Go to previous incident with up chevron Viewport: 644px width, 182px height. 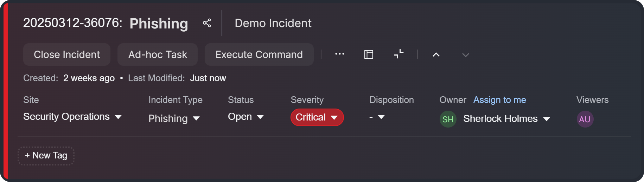436,55
